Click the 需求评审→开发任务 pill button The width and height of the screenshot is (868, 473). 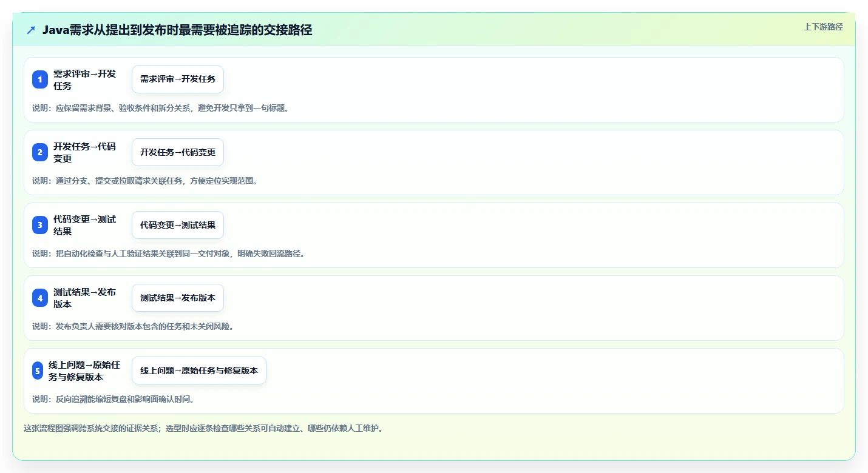[178, 79]
